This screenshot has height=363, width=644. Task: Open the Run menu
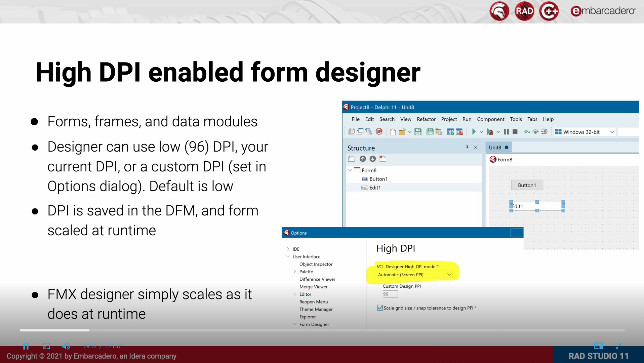coord(467,119)
